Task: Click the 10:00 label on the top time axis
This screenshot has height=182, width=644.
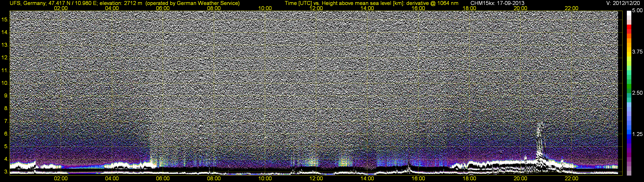Action: 265,8
